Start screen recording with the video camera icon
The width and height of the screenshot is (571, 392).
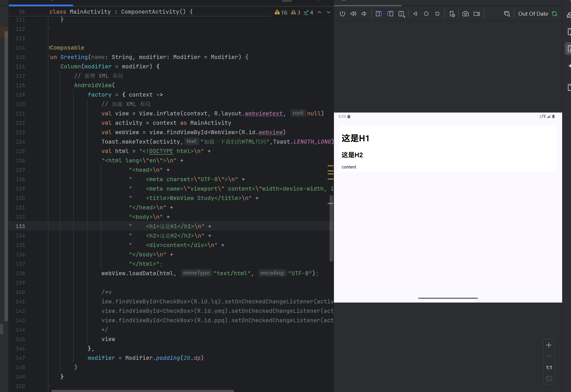(477, 14)
